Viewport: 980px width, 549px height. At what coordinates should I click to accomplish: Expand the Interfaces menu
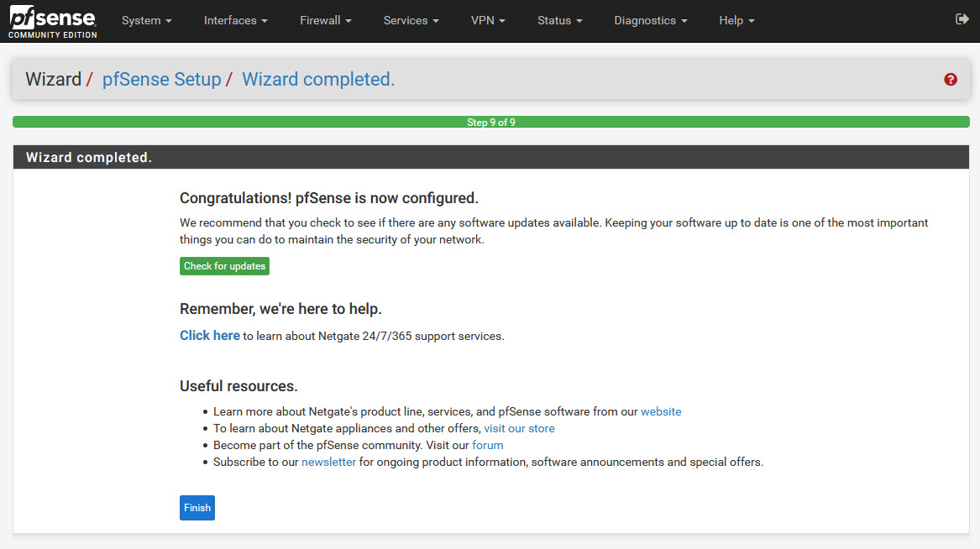(x=236, y=21)
